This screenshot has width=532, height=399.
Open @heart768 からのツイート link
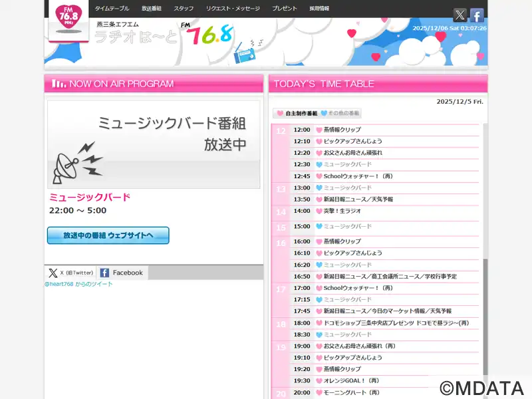pos(78,284)
